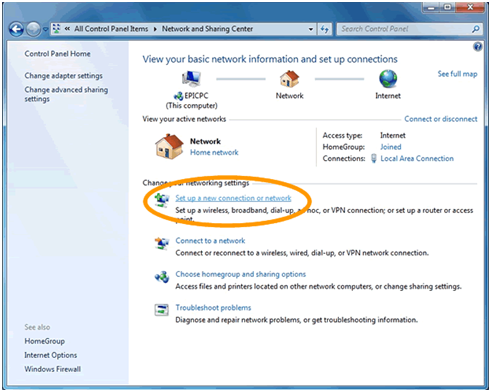
Task: Open the Help question mark icon
Action: 478,47
